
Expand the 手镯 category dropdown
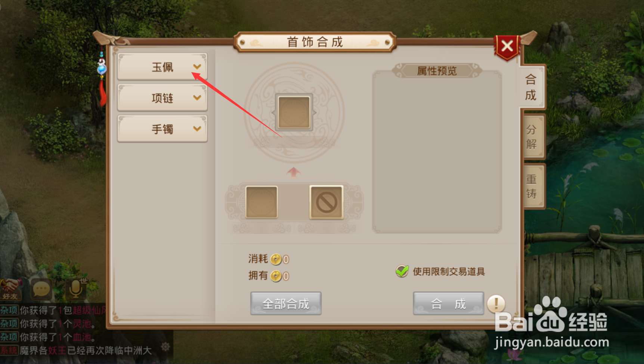162,129
